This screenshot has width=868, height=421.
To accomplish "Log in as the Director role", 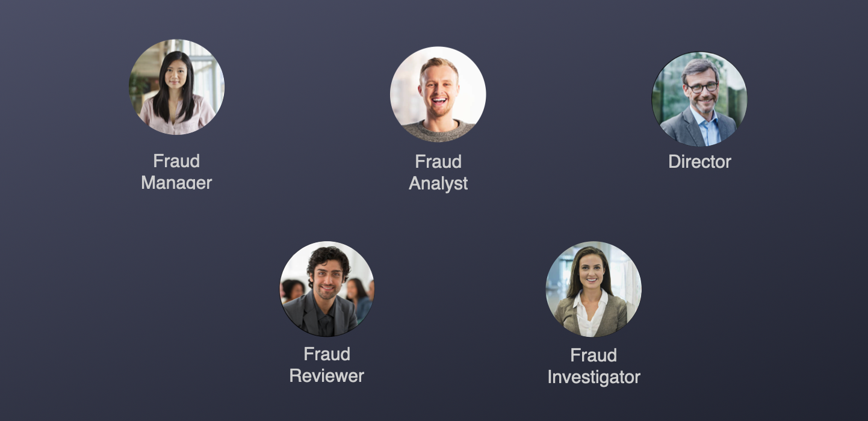I will coord(699,99).
